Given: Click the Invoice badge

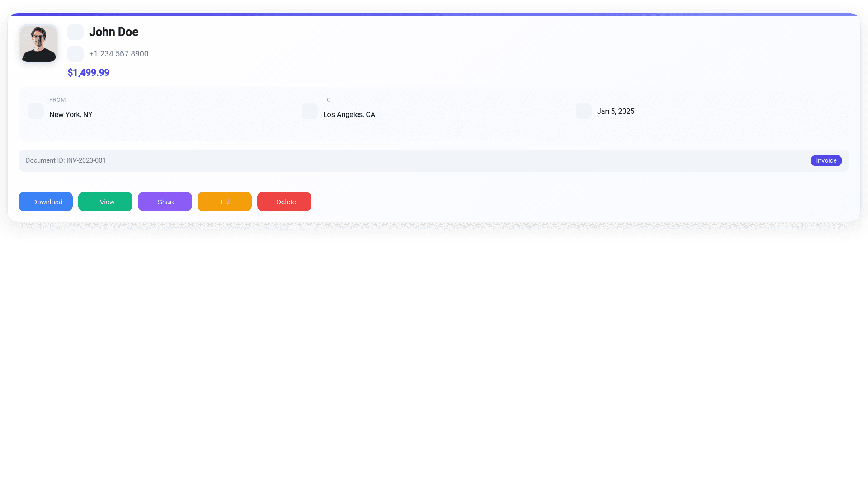Looking at the screenshot, I should click(x=826, y=160).
